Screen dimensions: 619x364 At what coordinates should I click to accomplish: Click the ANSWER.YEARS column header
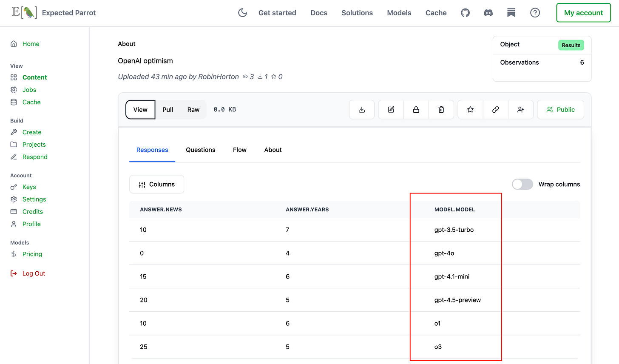[307, 210]
